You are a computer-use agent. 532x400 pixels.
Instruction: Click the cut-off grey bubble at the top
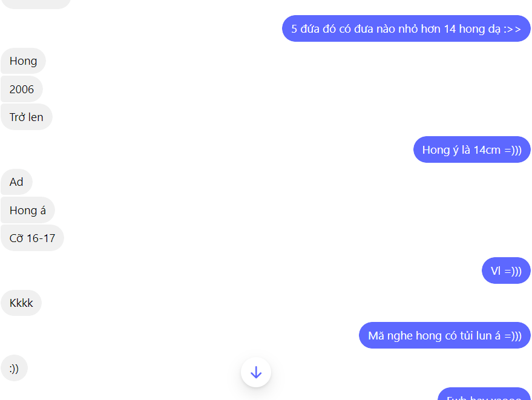click(x=36, y=4)
